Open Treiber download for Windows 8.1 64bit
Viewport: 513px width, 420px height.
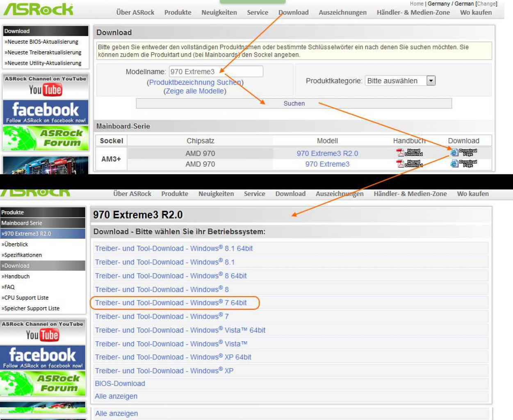(x=174, y=249)
